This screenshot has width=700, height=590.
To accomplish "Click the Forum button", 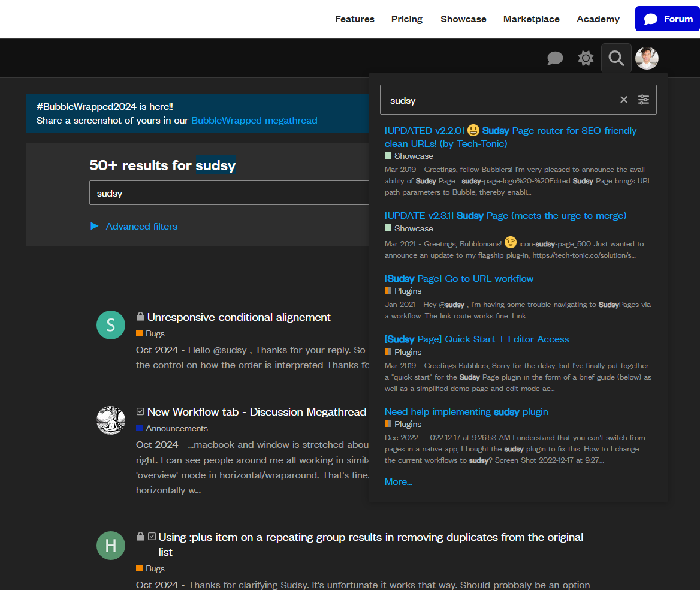I will pyautogui.click(x=668, y=19).
